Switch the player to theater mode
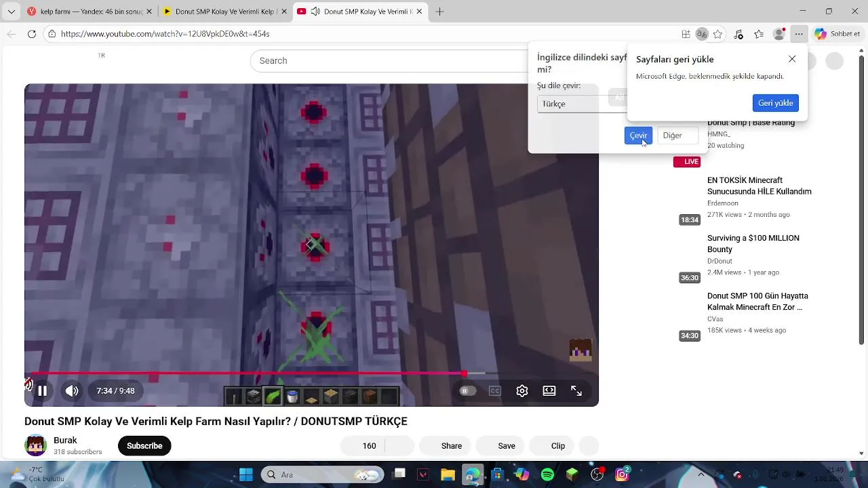Viewport: 868px width, 488px height. (x=549, y=391)
